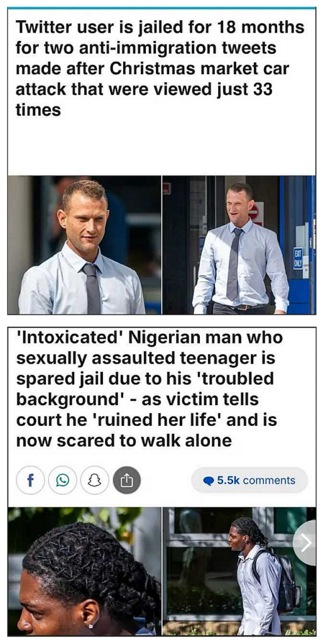
Task: Share the article on Snapchat
Action: click(94, 480)
